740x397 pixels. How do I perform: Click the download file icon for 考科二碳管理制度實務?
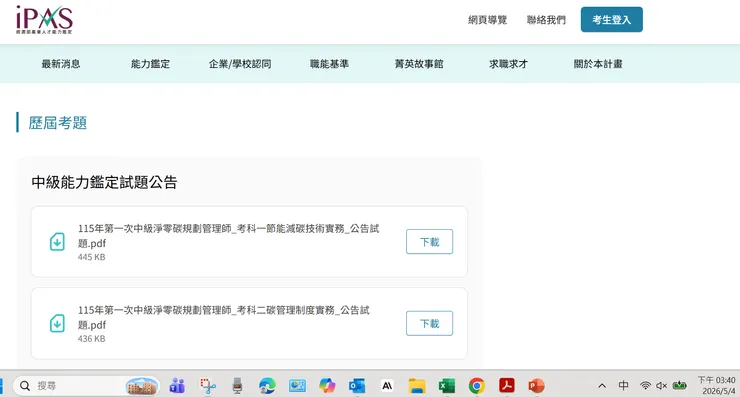[58, 323]
